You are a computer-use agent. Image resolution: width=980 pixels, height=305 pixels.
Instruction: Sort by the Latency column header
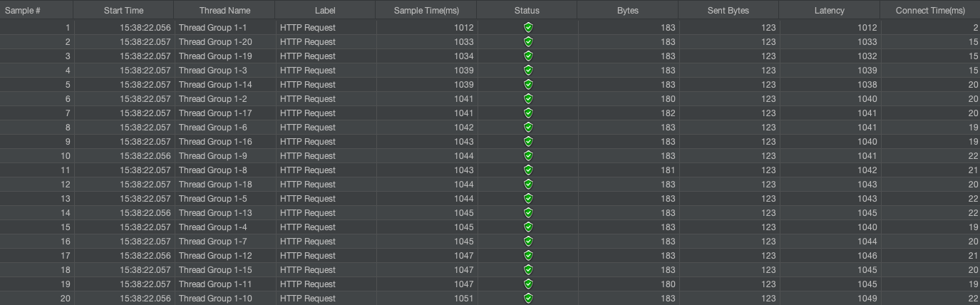(830, 10)
